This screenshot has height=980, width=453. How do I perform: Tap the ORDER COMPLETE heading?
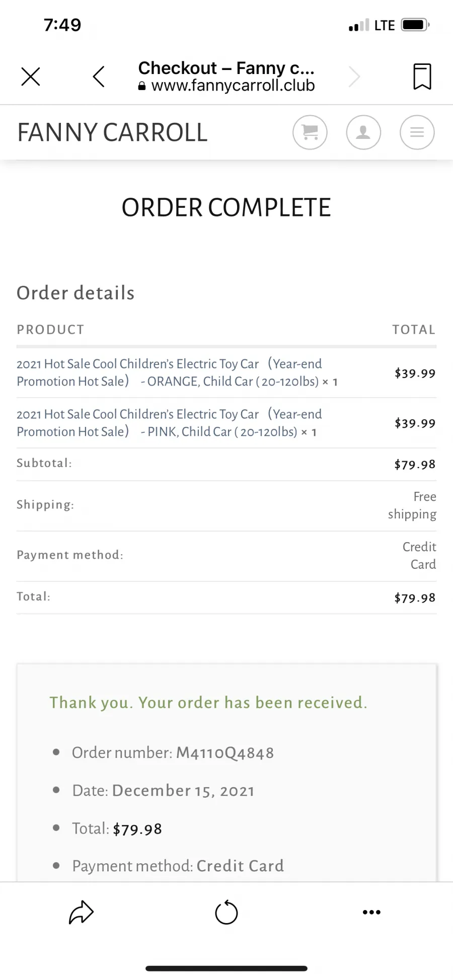coord(226,207)
